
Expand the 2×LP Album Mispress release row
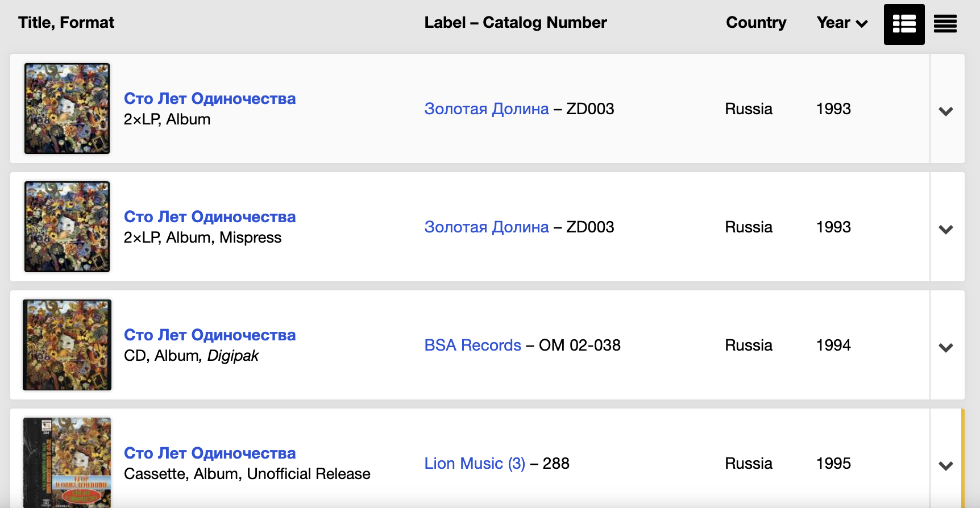(946, 230)
